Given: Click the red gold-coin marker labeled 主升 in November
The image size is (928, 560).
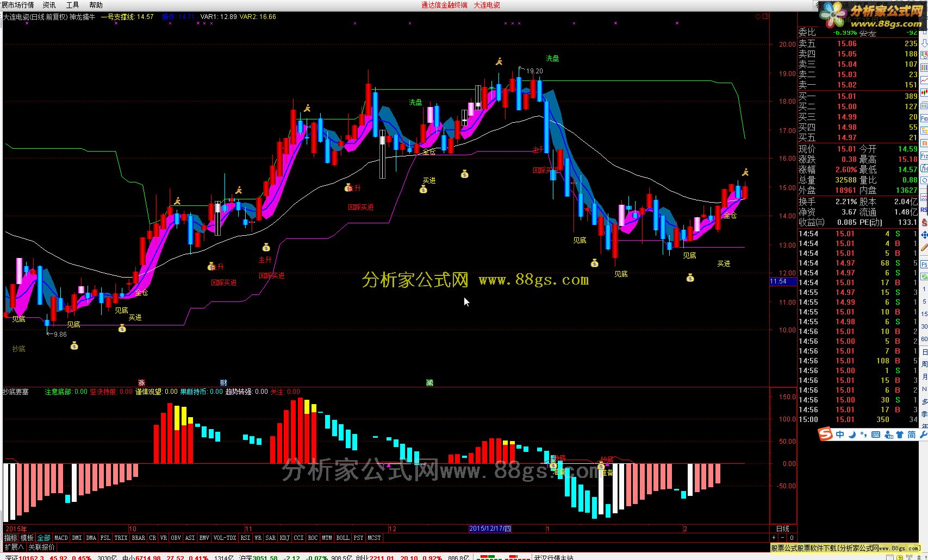Looking at the screenshot, I should pos(348,188).
